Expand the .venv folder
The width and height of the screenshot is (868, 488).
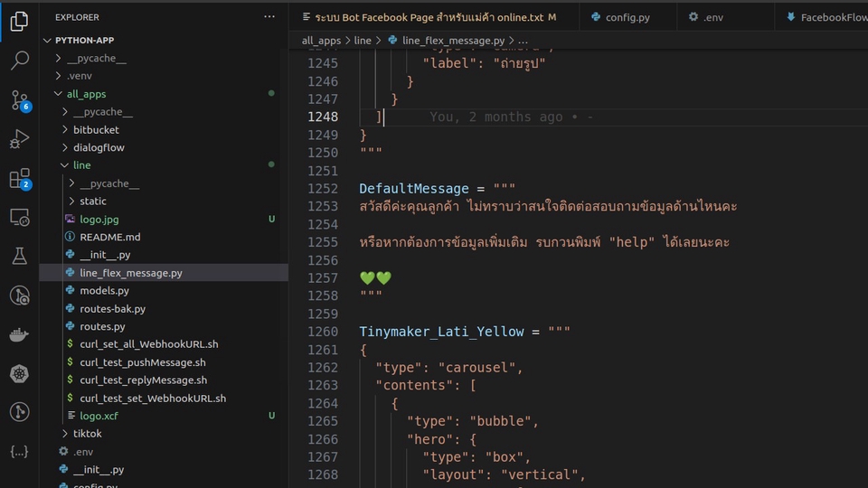tap(58, 76)
